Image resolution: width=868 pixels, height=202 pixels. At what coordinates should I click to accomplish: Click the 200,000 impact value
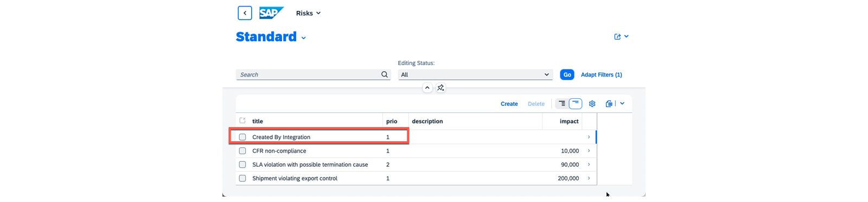(x=568, y=178)
